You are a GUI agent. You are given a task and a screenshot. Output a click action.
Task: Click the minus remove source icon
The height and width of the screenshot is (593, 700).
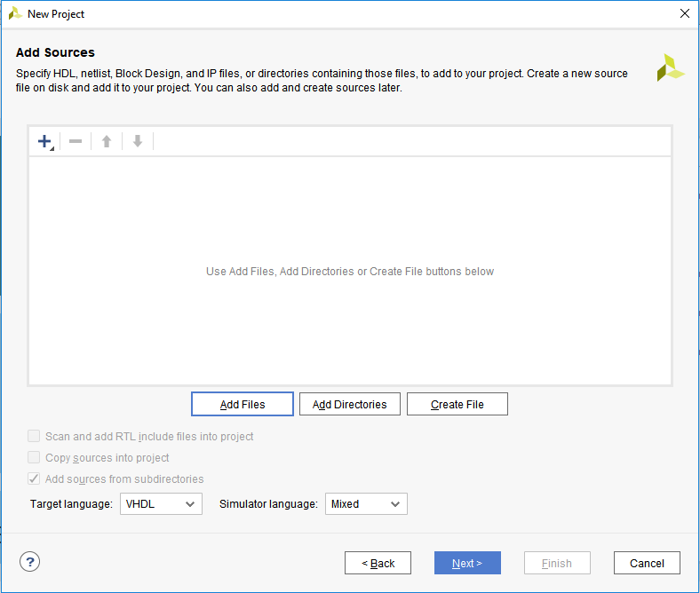tap(76, 141)
